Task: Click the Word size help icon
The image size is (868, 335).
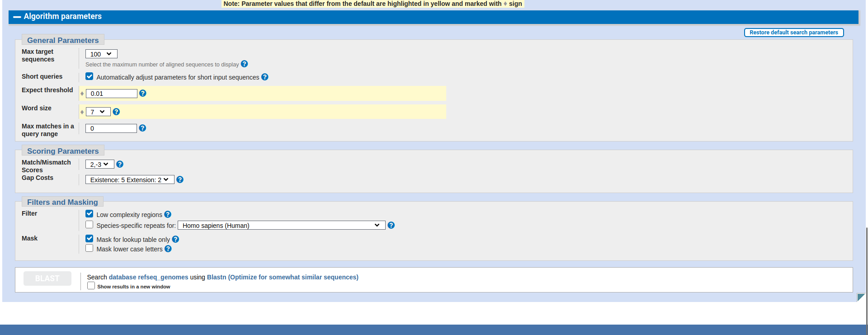Action: (x=116, y=112)
